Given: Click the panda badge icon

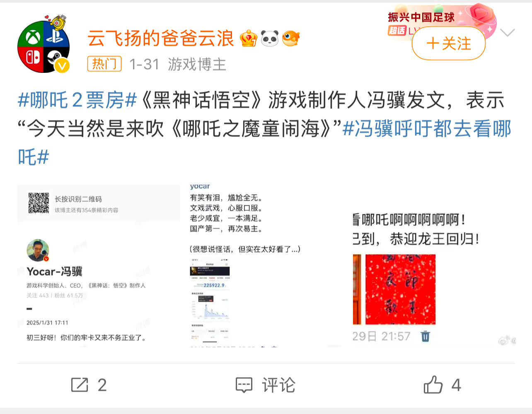Looking at the screenshot, I should 270,39.
